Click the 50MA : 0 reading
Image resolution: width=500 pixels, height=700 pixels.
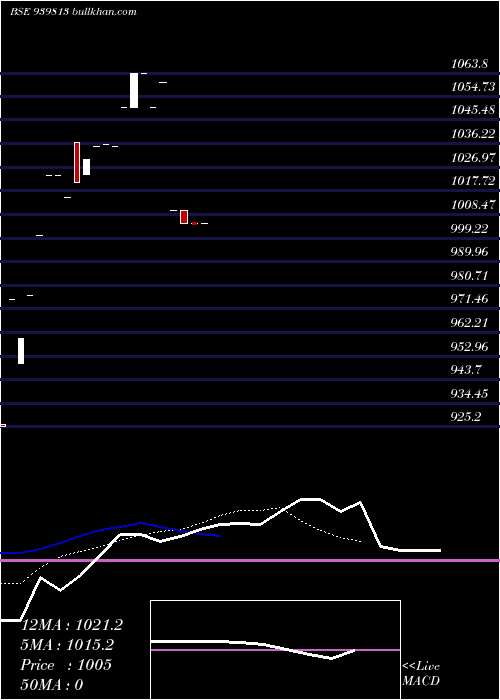point(52,684)
